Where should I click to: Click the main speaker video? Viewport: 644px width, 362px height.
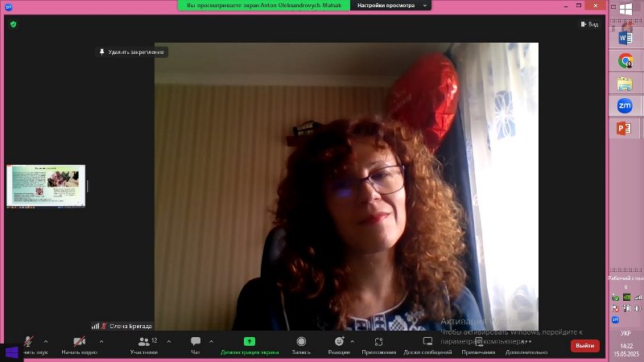pos(346,187)
